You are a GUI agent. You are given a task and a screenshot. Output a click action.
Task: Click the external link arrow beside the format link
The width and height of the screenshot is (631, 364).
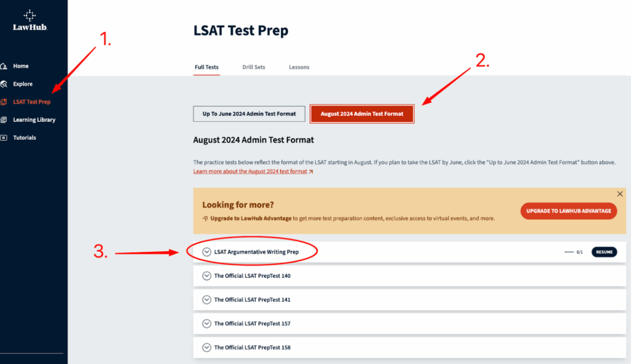tap(311, 171)
